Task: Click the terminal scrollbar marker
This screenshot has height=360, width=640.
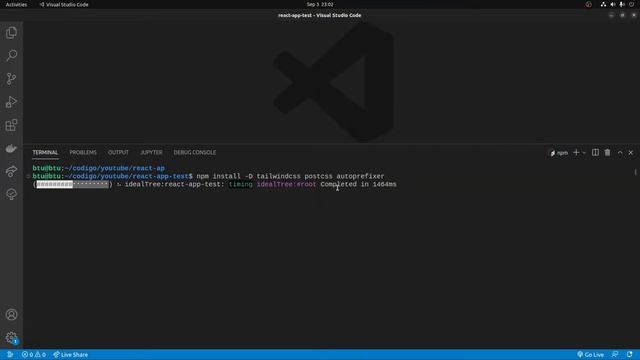Action: [636, 172]
